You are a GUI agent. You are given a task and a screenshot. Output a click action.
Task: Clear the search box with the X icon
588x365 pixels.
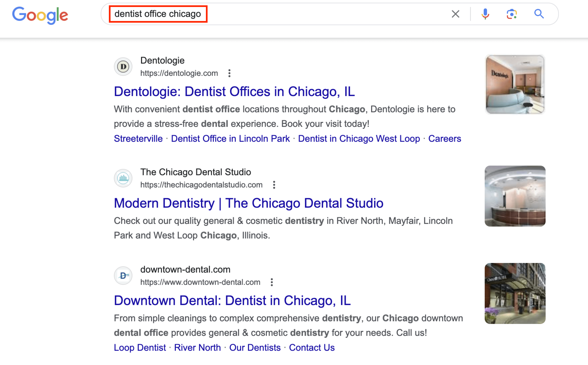tap(455, 14)
